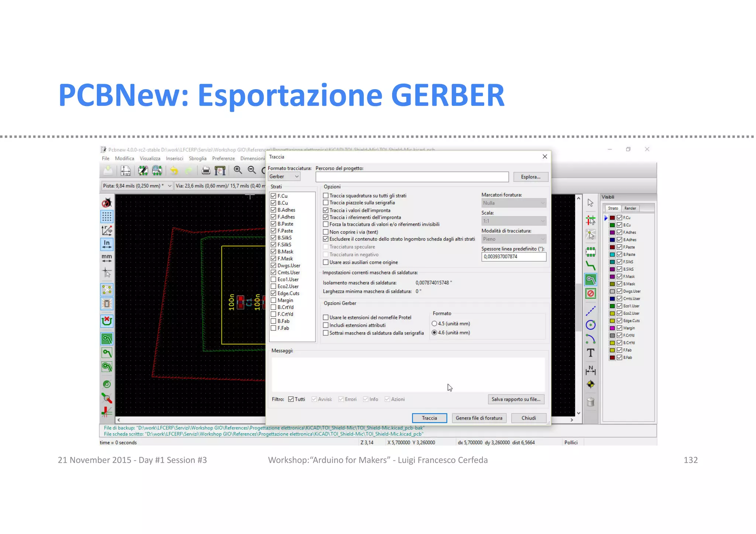Screen dimensions: 756x534
Task: Select the delete items trash tool
Action: (x=591, y=402)
